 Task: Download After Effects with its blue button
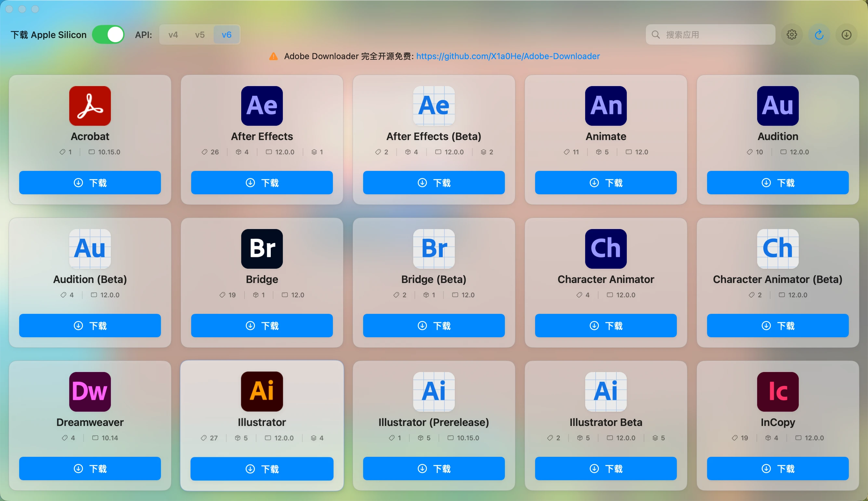(262, 182)
